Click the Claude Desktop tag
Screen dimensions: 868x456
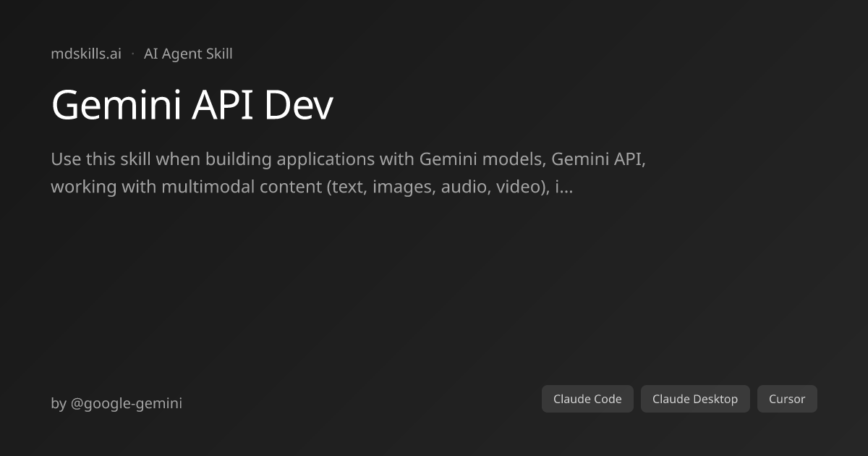tap(695, 399)
